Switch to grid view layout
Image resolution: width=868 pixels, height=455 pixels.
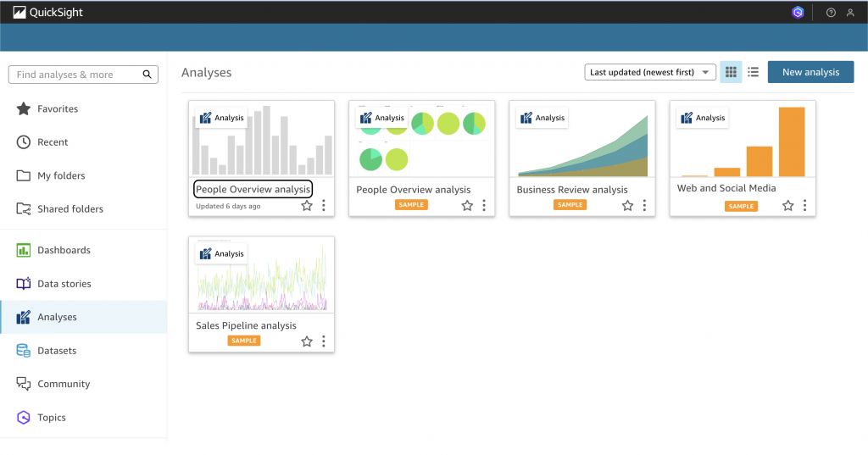pyautogui.click(x=730, y=72)
